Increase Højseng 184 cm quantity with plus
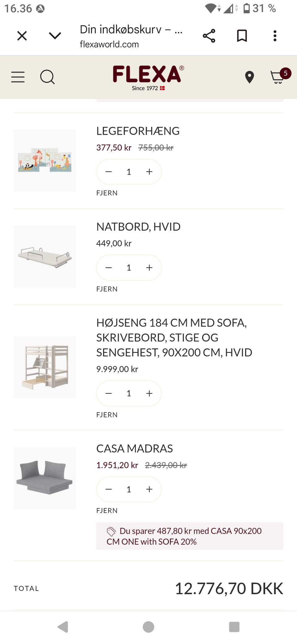This screenshot has width=297, height=644. coord(149,394)
